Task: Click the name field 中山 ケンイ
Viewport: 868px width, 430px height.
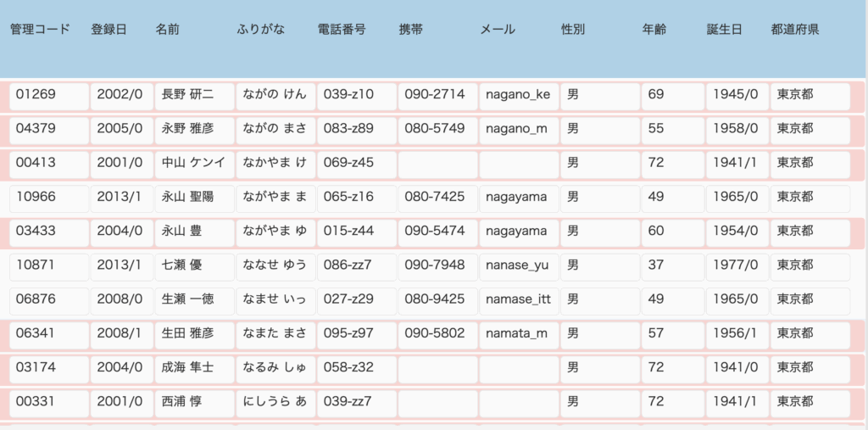Action: [196, 163]
